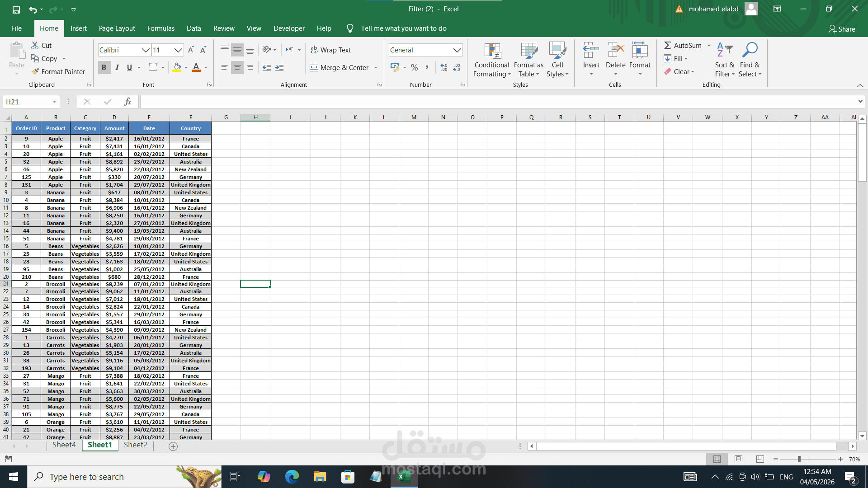This screenshot has width=868, height=488.
Task: Toggle Center horizontal alignment
Action: click(x=237, y=67)
